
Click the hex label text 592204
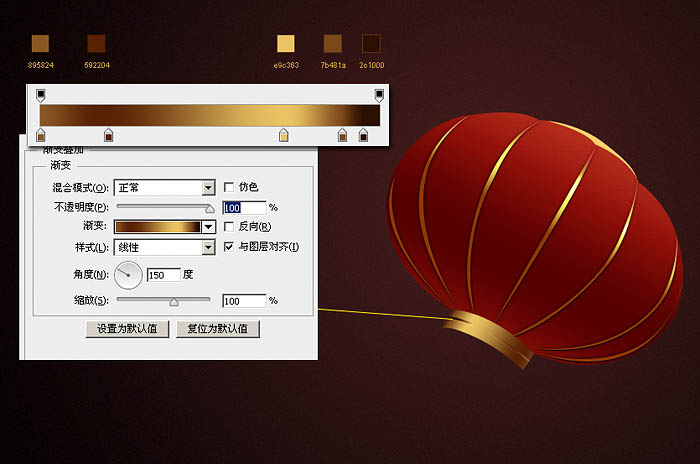(97, 65)
